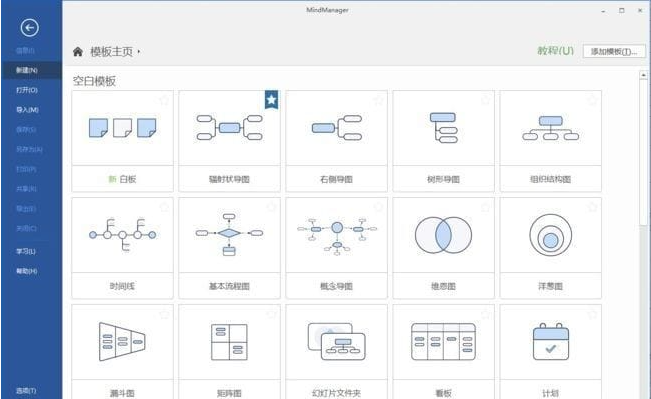651x399 pixels.
Task: Choose 导入(M) in the sidebar
Action: coord(27,110)
